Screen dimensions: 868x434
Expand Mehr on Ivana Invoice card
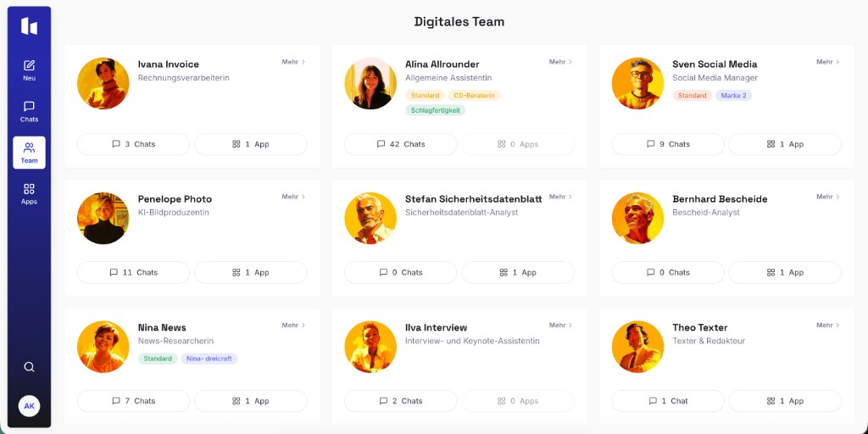293,62
